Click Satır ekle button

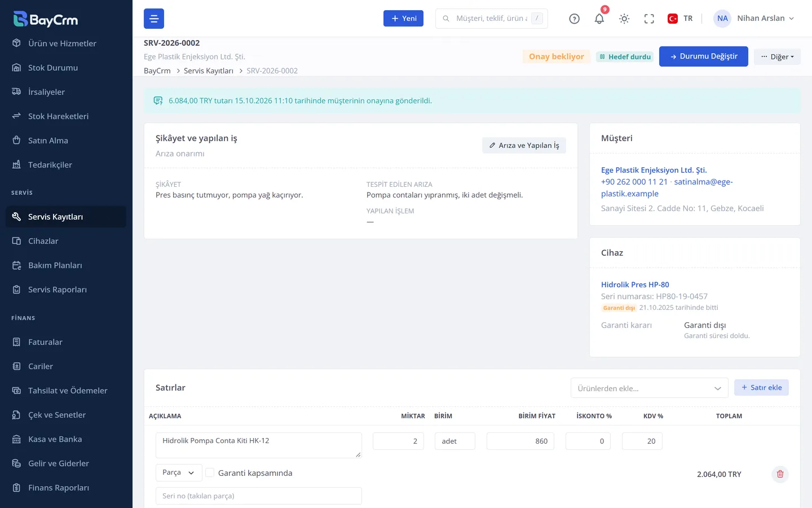[x=761, y=388]
